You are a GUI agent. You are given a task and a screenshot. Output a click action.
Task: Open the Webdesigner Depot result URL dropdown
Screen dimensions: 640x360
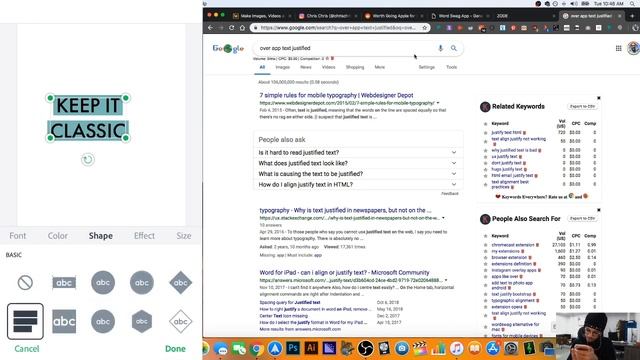pos(438,103)
